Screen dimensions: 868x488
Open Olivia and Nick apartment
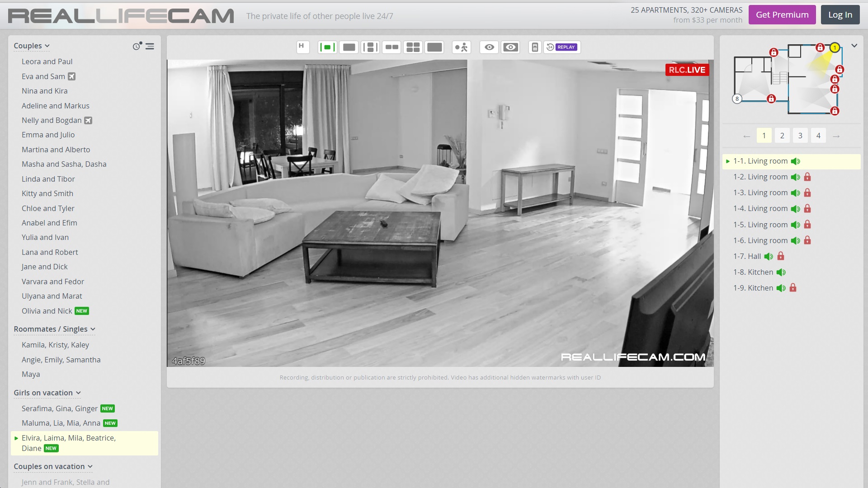47,311
